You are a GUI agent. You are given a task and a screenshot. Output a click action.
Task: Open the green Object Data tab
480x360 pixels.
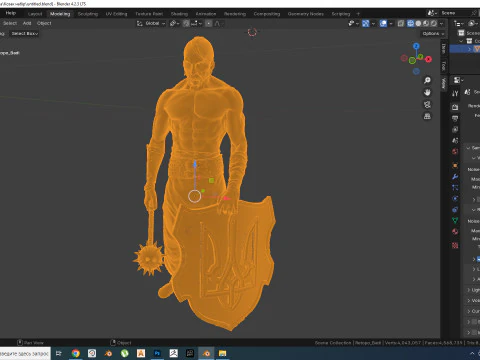point(455,220)
